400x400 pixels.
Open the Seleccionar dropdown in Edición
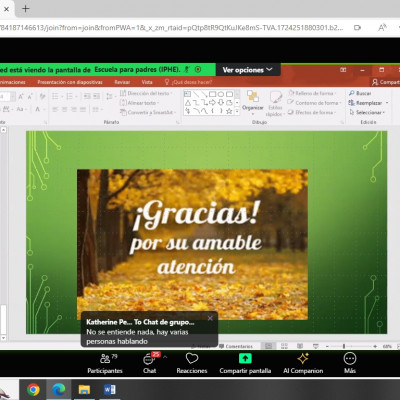(366, 112)
